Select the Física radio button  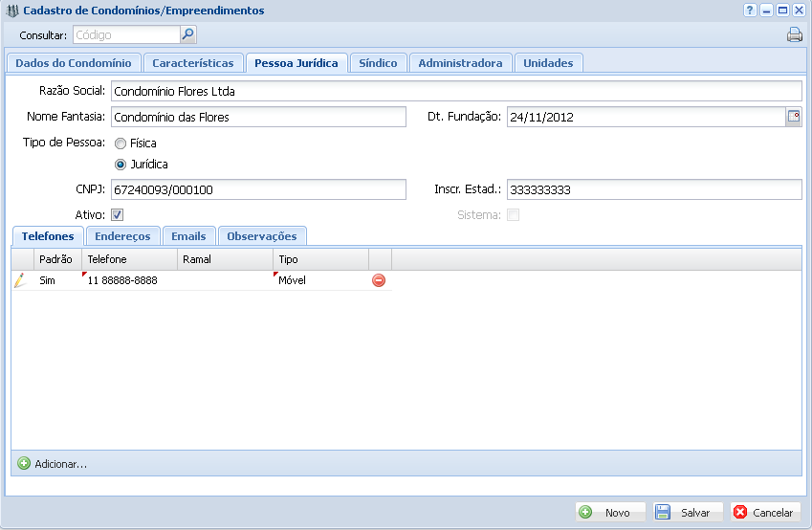coord(121,143)
